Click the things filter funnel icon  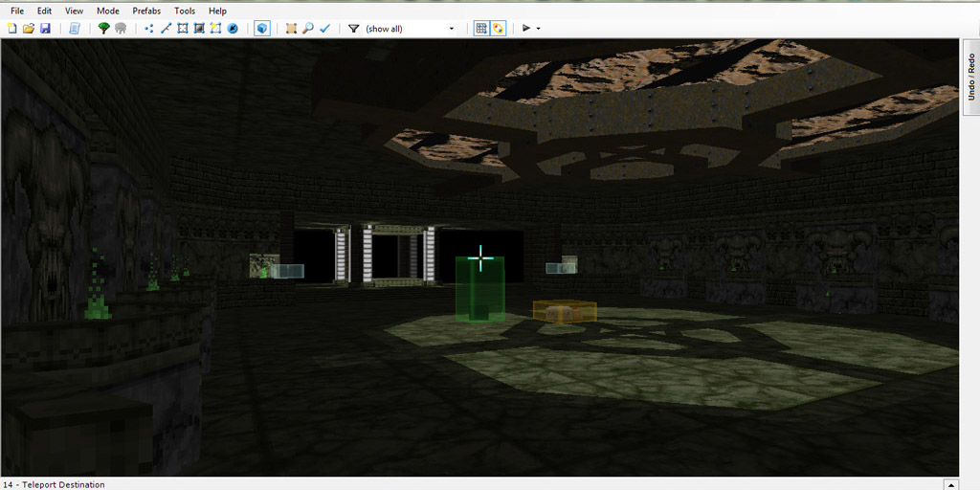(353, 28)
